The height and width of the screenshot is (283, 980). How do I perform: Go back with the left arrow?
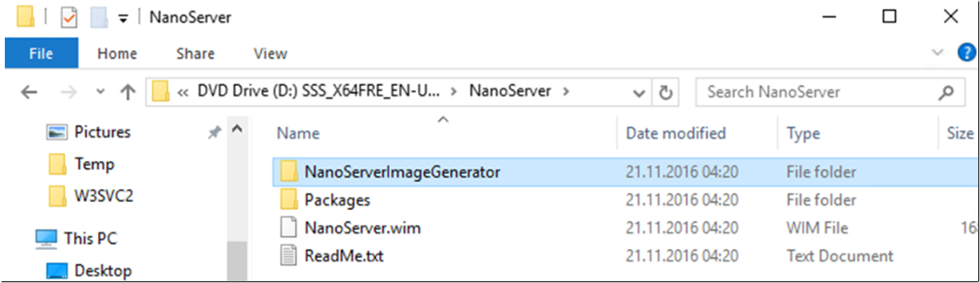(29, 92)
